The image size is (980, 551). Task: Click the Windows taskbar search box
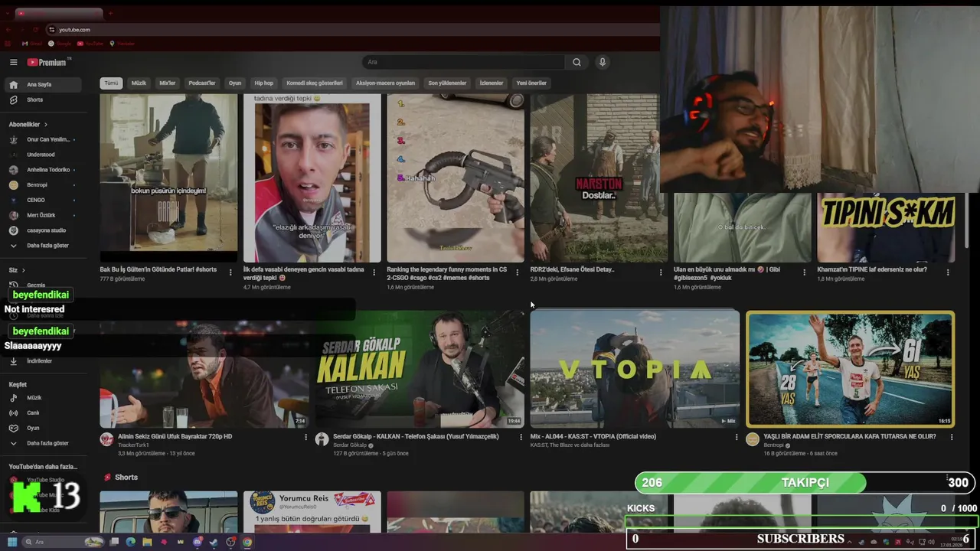[x=64, y=543]
